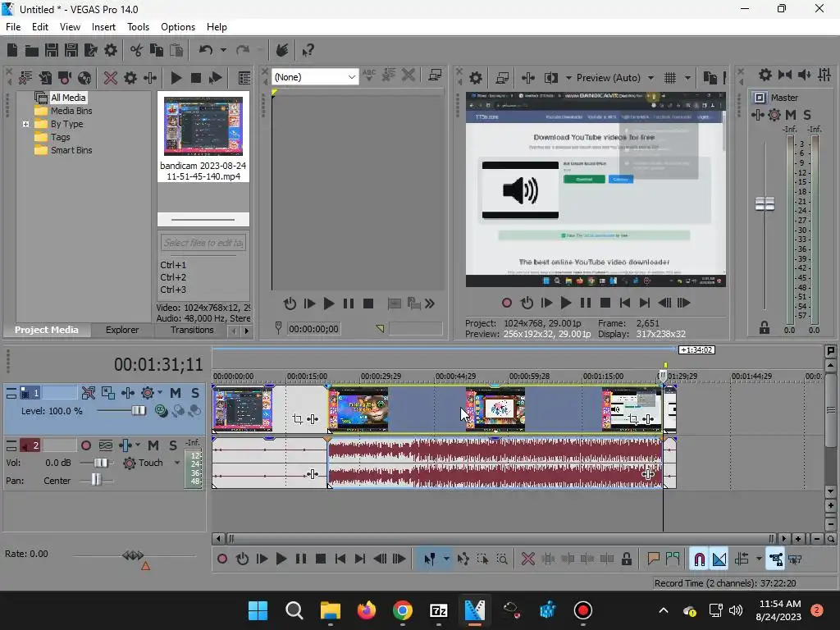Click the New project icon in main toolbar
This screenshot has width=840, height=630.
pos(12,50)
